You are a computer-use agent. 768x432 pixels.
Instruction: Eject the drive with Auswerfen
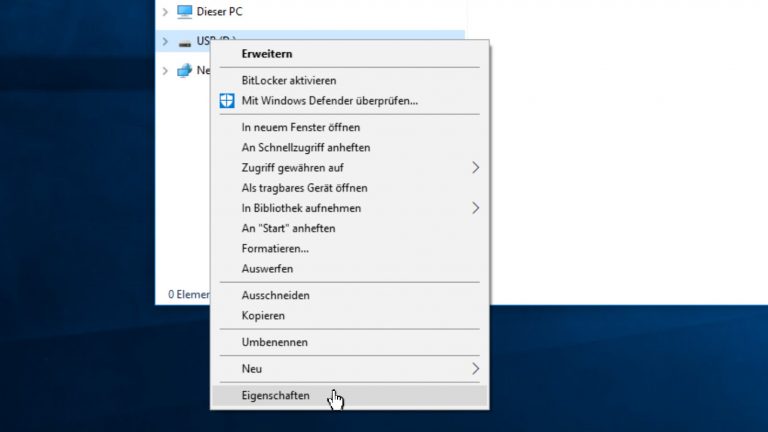click(x=267, y=269)
